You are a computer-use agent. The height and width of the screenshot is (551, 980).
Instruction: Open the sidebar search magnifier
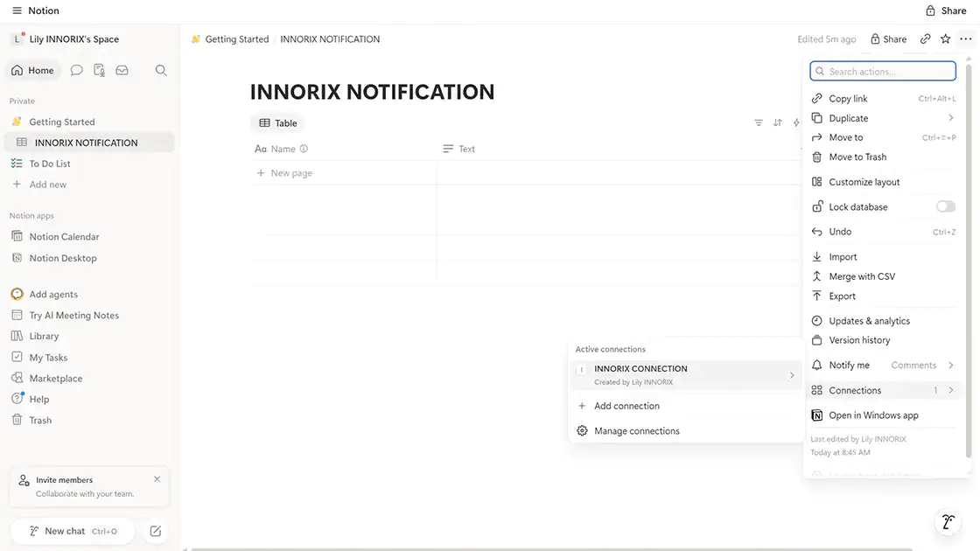coord(161,70)
